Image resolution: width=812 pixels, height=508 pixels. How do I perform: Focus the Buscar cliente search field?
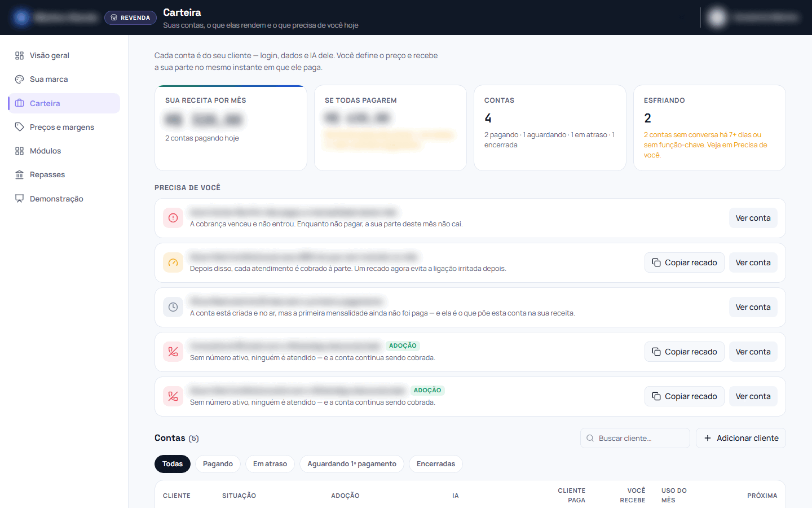[x=635, y=438]
